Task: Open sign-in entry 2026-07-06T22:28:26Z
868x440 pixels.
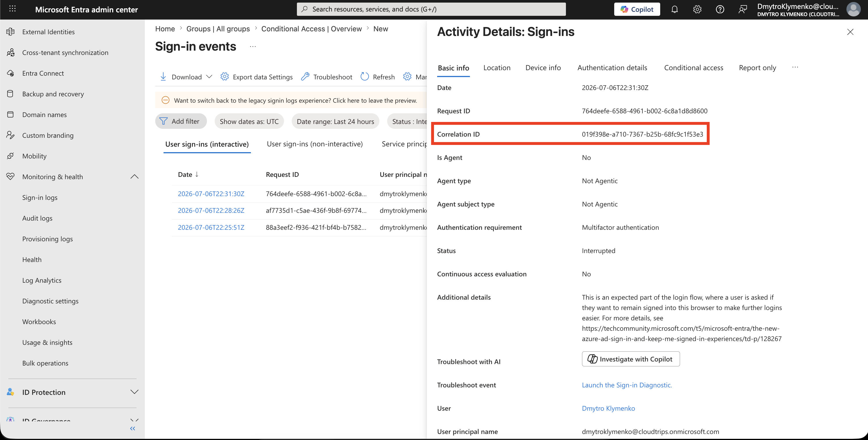Action: click(211, 211)
